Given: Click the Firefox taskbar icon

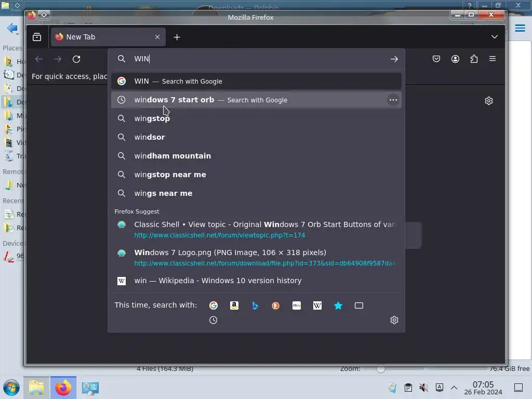Looking at the screenshot, I should [x=63, y=388].
